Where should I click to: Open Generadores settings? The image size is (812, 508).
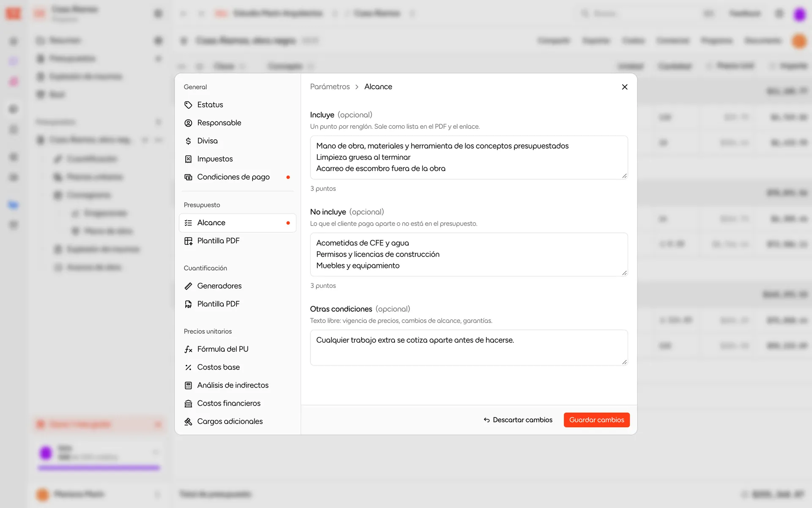point(237,286)
